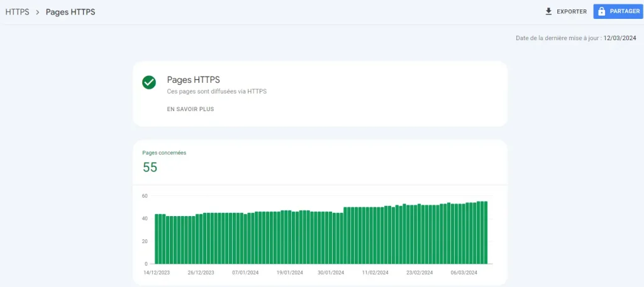
Task: Click the 40 y-axis label
Action: point(145,219)
